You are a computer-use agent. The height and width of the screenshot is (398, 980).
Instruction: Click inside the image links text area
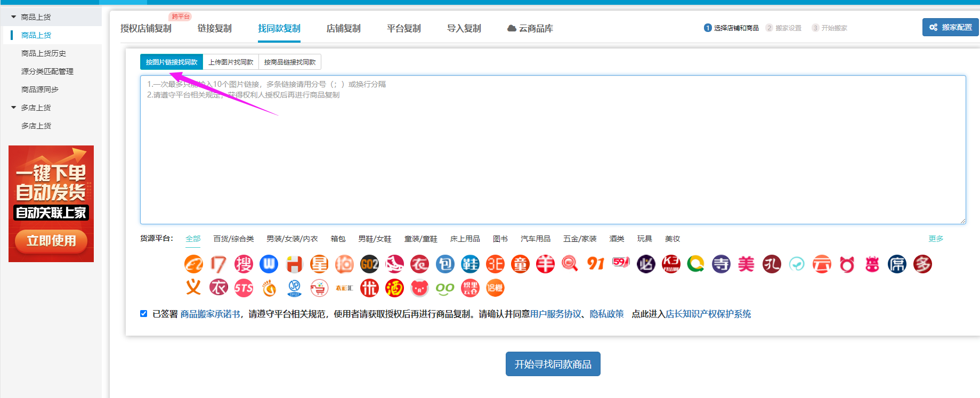click(553, 160)
